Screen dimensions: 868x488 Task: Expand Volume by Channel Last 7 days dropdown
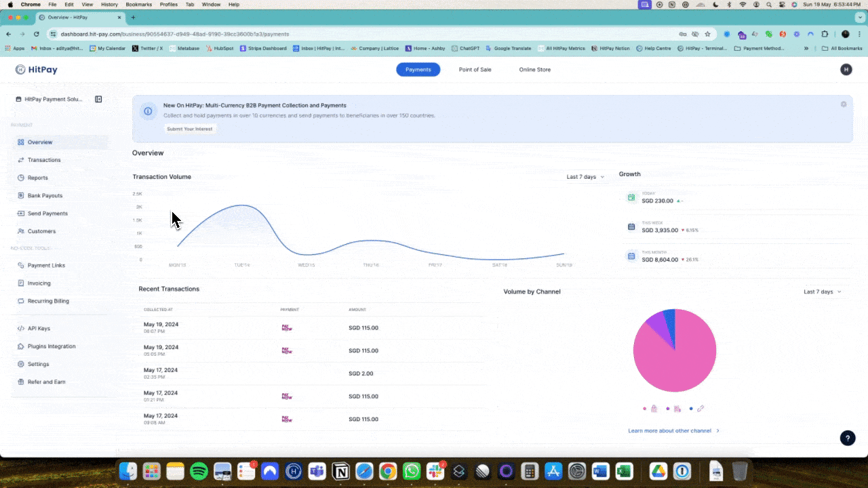point(822,292)
